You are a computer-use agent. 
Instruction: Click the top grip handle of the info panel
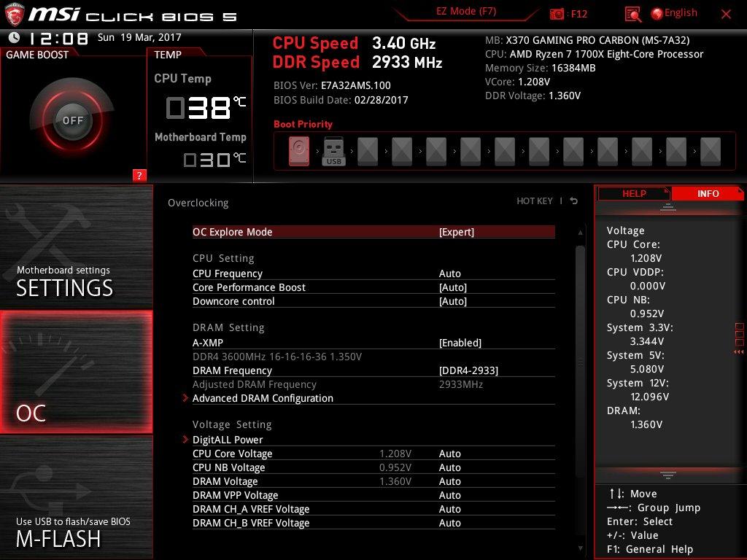click(668, 207)
